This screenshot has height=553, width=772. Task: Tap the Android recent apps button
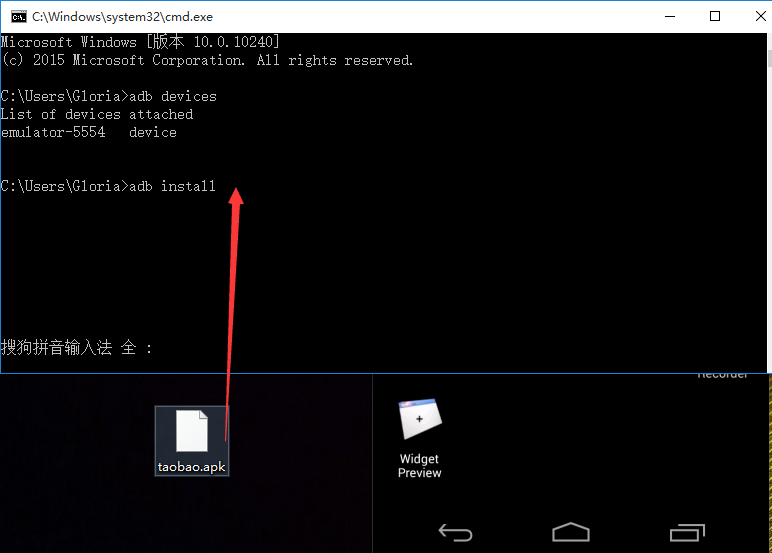(x=687, y=532)
